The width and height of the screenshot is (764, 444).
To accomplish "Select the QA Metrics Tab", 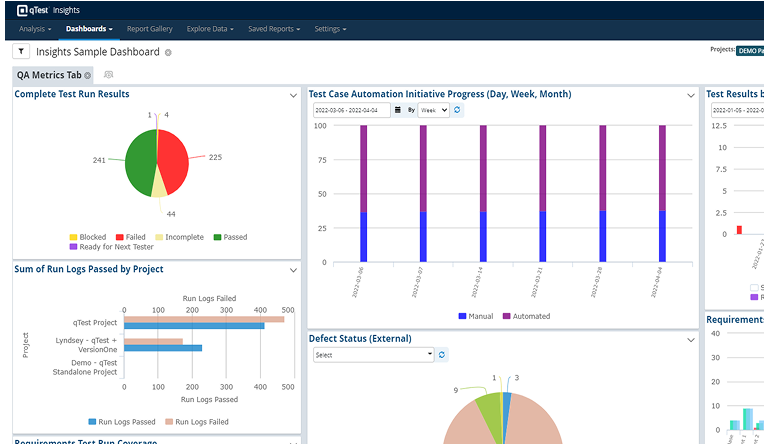I will 48,75.
